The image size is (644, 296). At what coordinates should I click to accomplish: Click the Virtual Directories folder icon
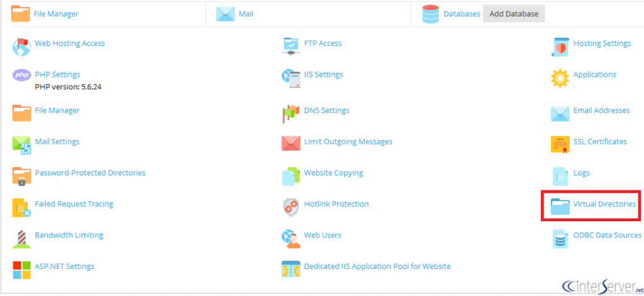tap(560, 207)
